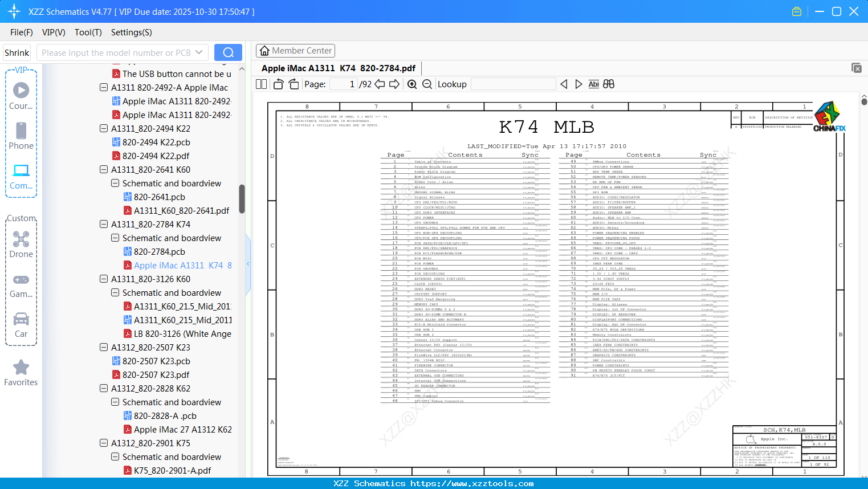Click the PDF icon beside 820-2494 K22.pdf
The image size is (868, 489).
coord(116,156)
